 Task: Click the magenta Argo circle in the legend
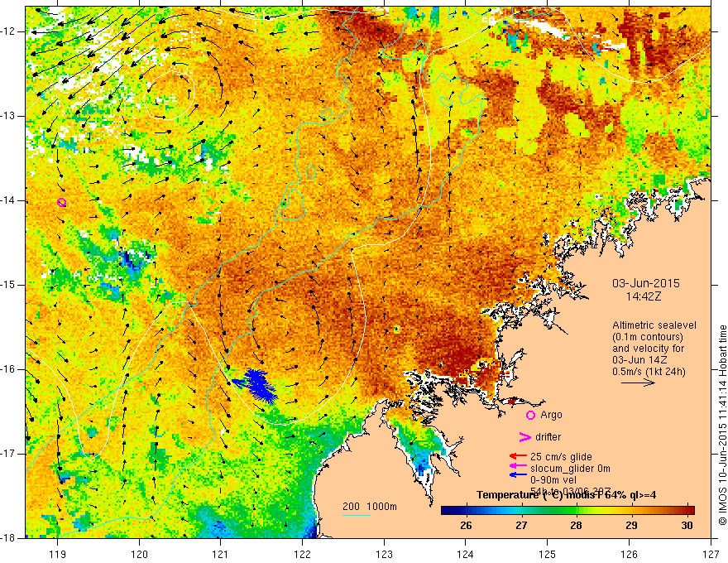[530, 415]
